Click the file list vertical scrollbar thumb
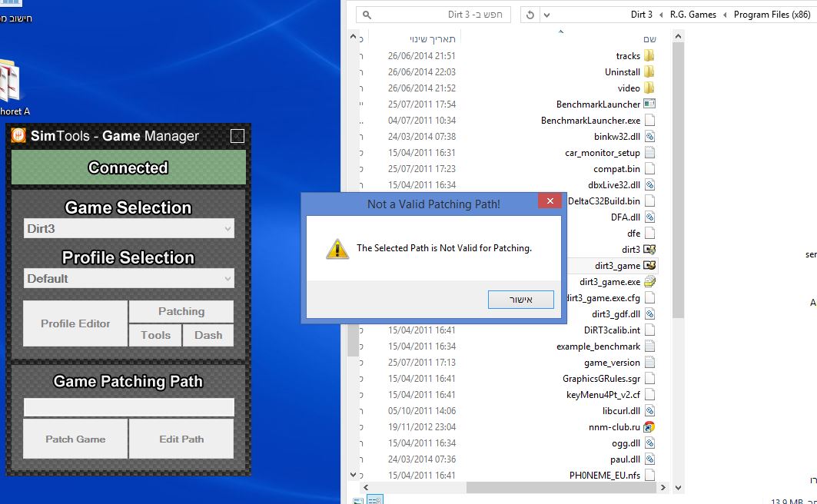Viewport: 817px width, 504px height. (678, 180)
